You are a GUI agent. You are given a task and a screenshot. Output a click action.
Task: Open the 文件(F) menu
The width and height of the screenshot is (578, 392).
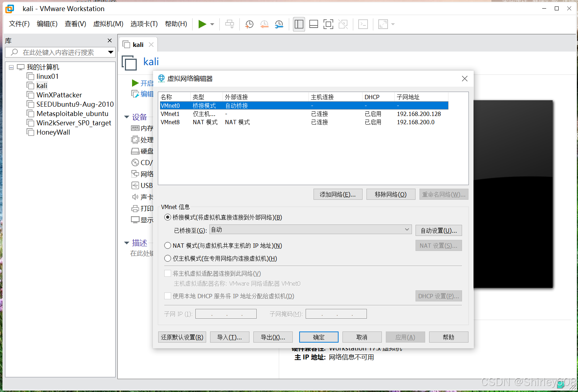pyautogui.click(x=19, y=24)
